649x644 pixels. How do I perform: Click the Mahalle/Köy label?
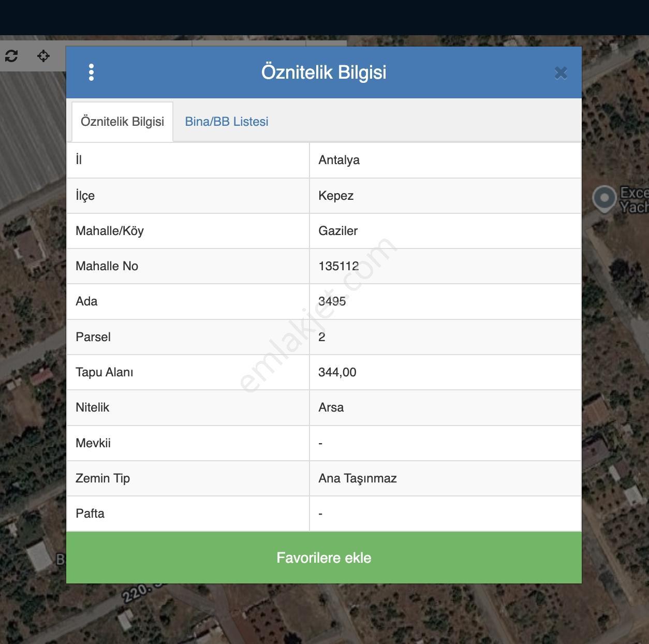tap(110, 231)
